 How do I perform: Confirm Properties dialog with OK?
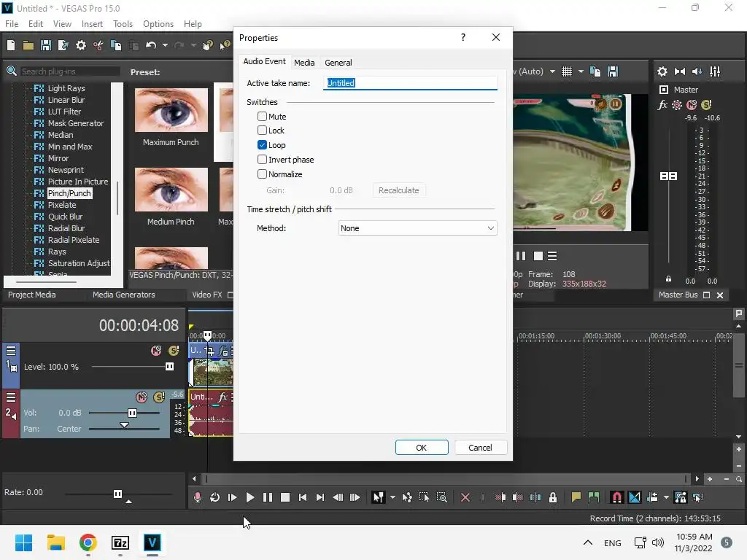(x=422, y=448)
